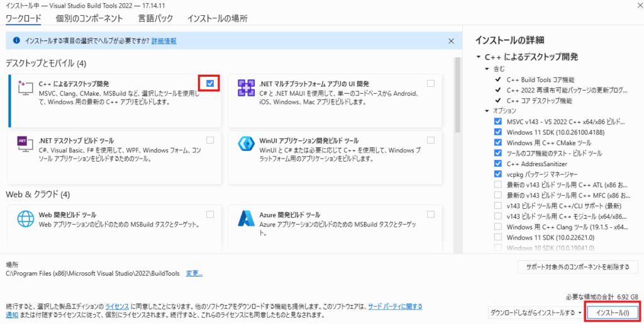Check Azure 開発ビルド ツール checkbox
Image resolution: width=644 pixels, height=324 pixels.
(430, 215)
